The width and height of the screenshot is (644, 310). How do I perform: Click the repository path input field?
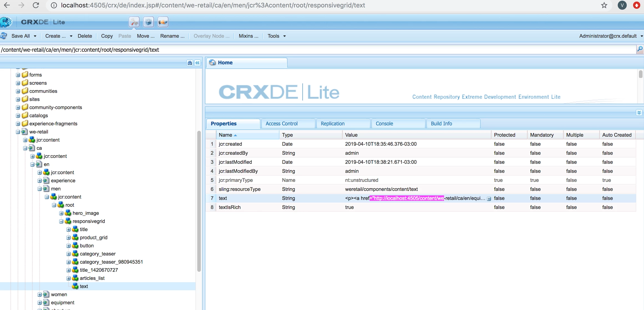pyautogui.click(x=316, y=50)
